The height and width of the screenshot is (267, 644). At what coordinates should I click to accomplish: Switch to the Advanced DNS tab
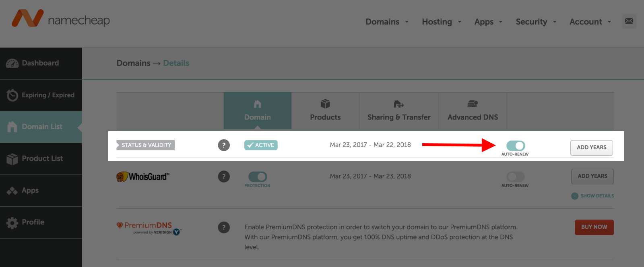pyautogui.click(x=473, y=111)
